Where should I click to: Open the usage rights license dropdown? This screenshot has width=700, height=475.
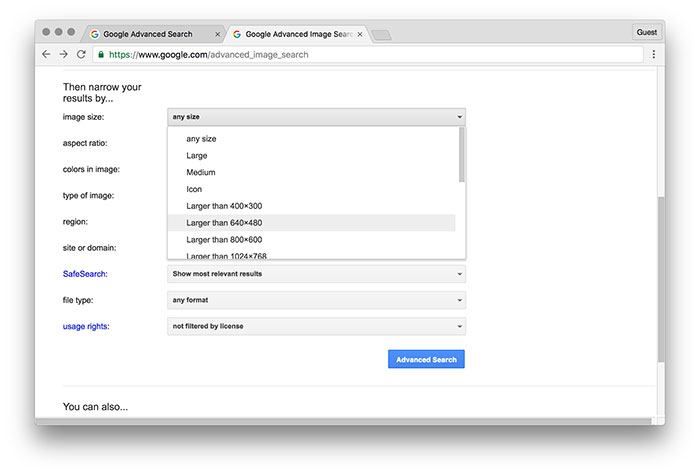(315, 326)
